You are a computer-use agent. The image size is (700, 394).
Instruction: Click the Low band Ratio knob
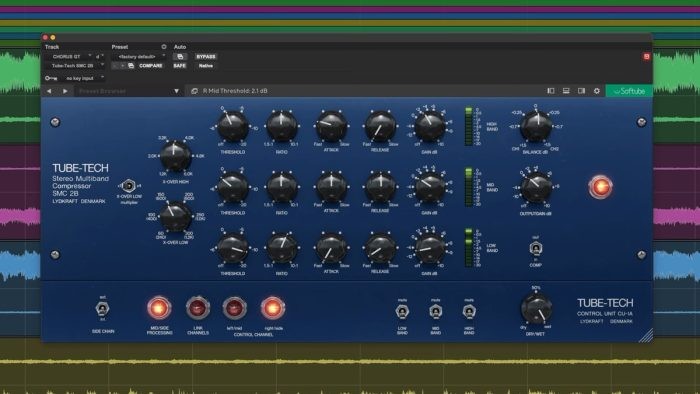click(282, 248)
